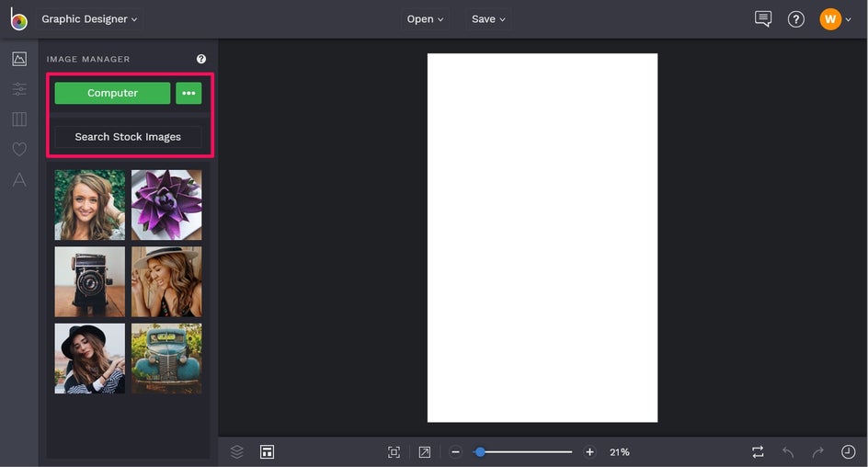This screenshot has height=467, width=868.
Task: Click the Redo arrow icon
Action: pos(817,452)
